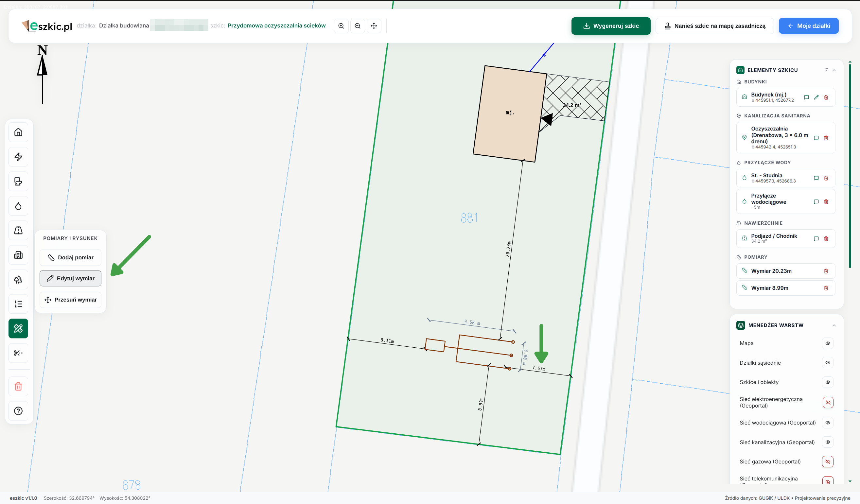Screen dimensions: 860x504
Task: Toggle visibility of Działki sąsiednie layer
Action: tap(828, 363)
